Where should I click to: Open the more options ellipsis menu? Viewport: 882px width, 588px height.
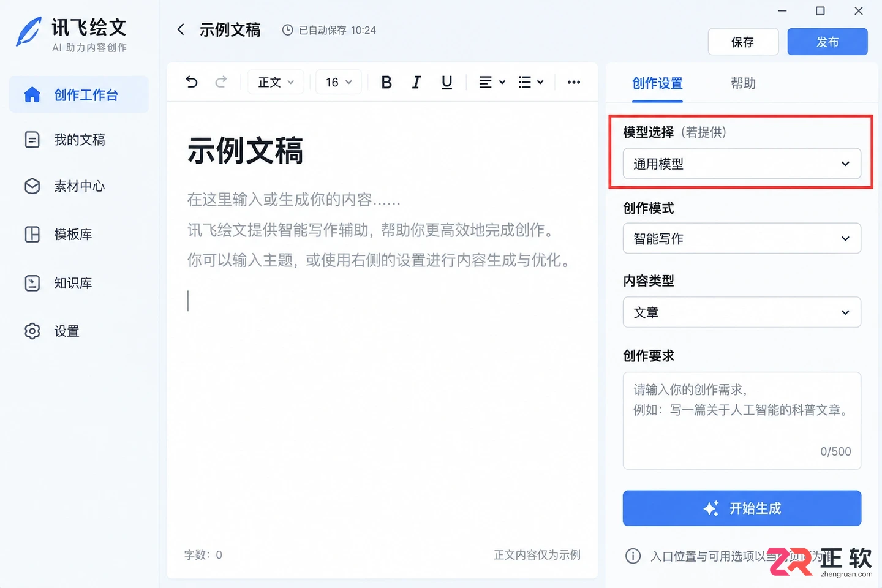(x=574, y=82)
